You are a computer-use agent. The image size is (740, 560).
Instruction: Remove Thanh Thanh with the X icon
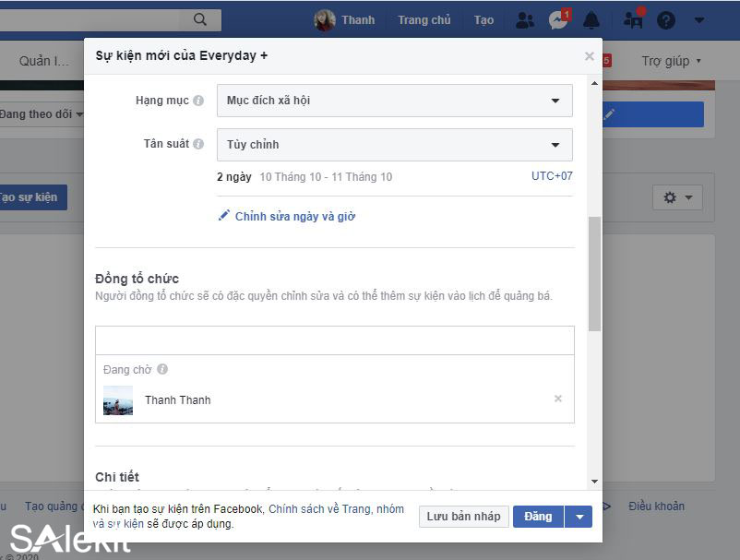[x=558, y=399]
